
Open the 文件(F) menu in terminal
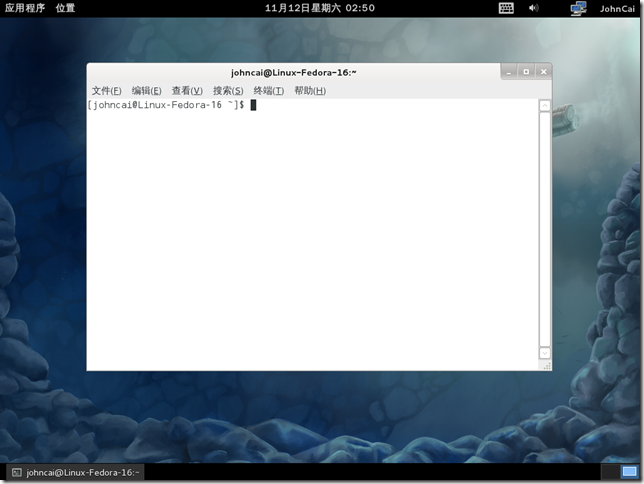[106, 91]
